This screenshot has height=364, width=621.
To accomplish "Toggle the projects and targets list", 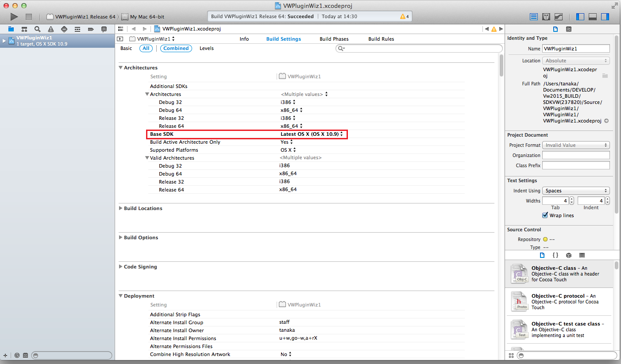I will click(x=120, y=39).
